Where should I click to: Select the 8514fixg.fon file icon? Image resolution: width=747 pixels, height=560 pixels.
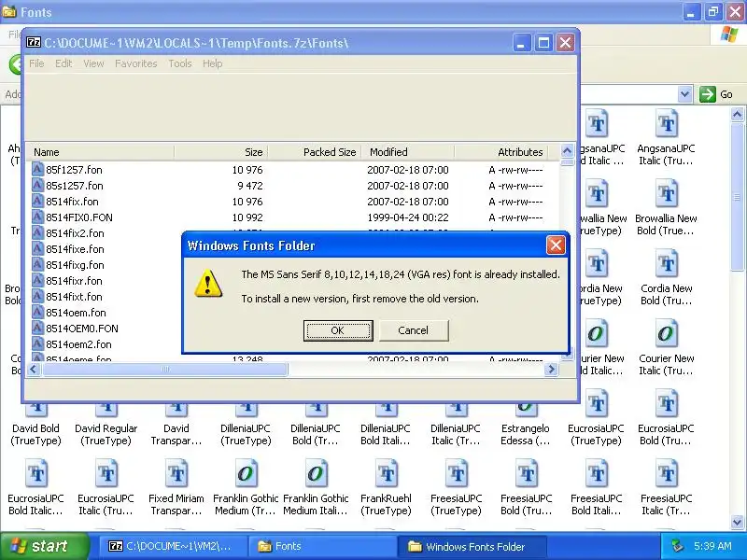(38, 265)
